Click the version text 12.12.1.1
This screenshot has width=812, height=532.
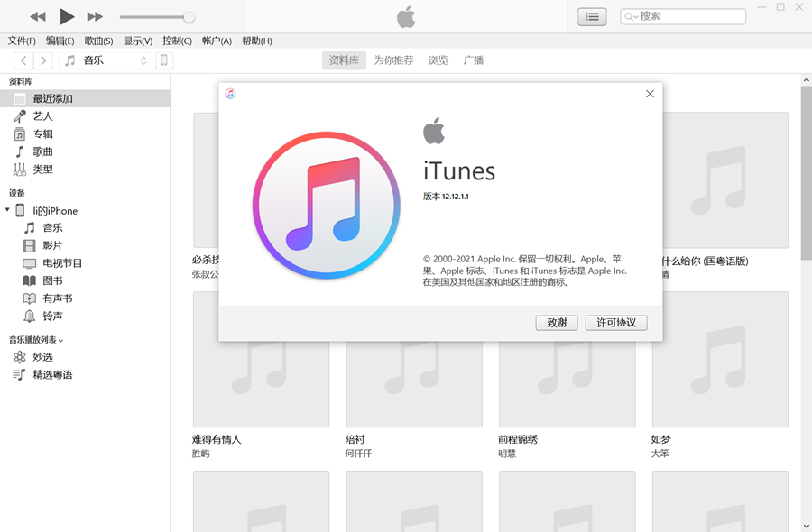[456, 197]
